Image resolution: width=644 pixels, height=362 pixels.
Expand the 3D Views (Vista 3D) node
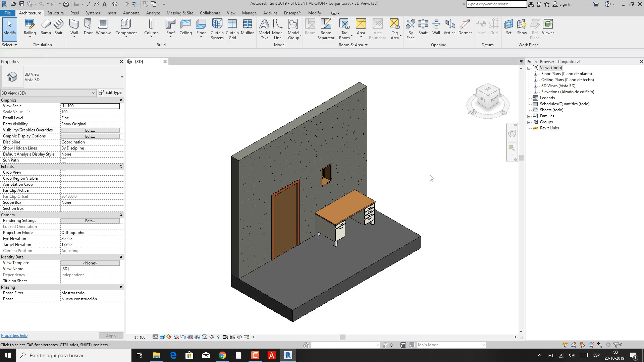point(535,86)
